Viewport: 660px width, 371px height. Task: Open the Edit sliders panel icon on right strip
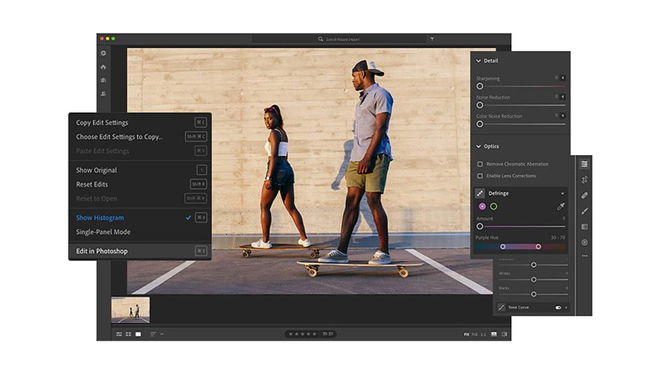point(584,164)
